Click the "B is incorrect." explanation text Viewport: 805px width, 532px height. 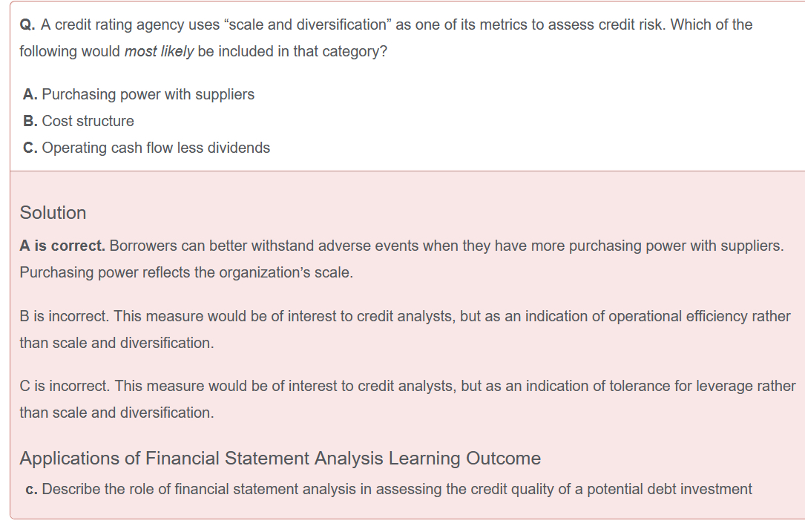coord(64,317)
